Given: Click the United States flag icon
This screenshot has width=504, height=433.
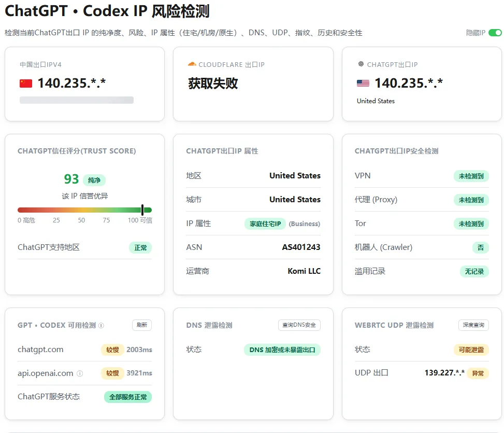Looking at the screenshot, I should 363,83.
